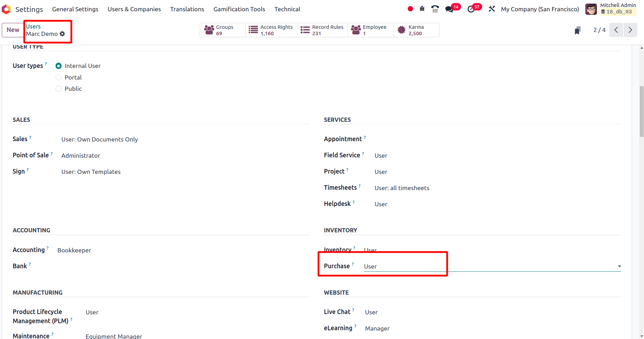Open the Product Lifecycle Management User dropdown
Viewport: 644px width, 339px height.
[x=198, y=312]
